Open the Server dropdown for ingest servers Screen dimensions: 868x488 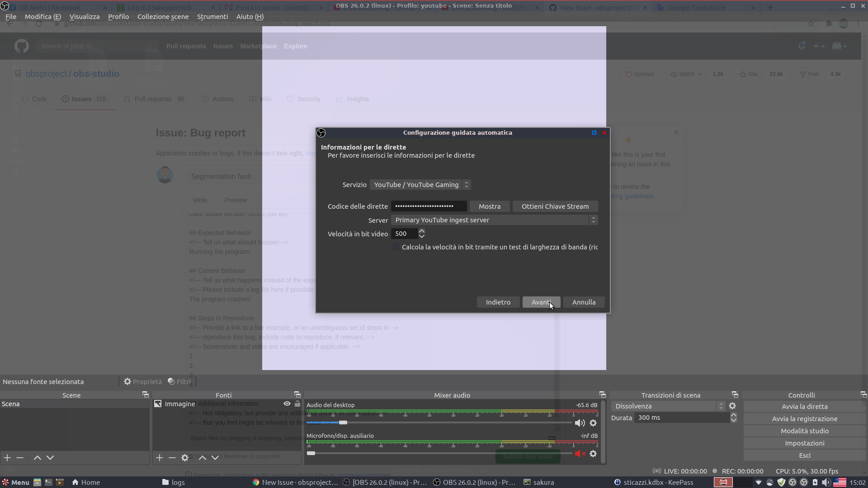coord(593,220)
